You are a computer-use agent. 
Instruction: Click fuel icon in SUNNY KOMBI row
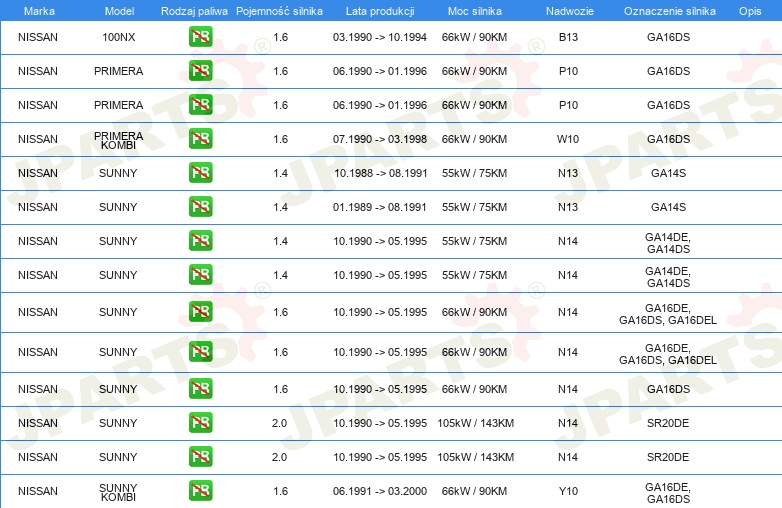point(200,491)
